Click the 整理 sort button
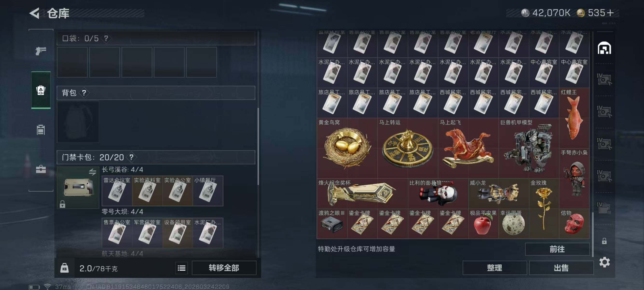This screenshot has width=644, height=290. [x=494, y=268]
